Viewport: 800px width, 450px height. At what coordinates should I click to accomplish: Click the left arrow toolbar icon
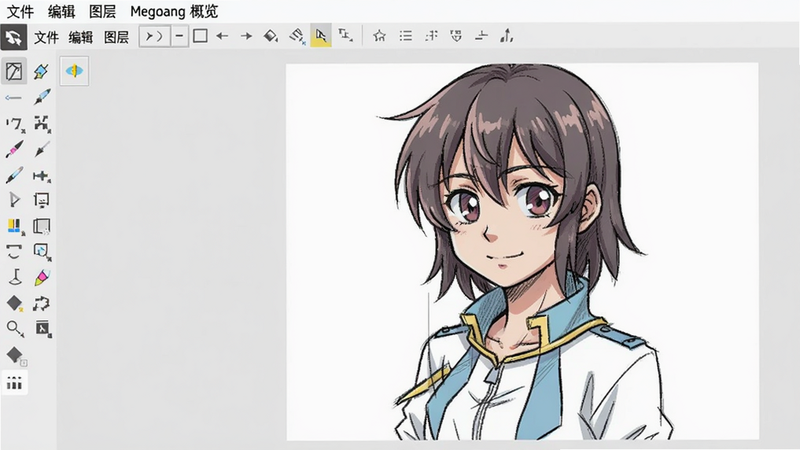pos(222,36)
